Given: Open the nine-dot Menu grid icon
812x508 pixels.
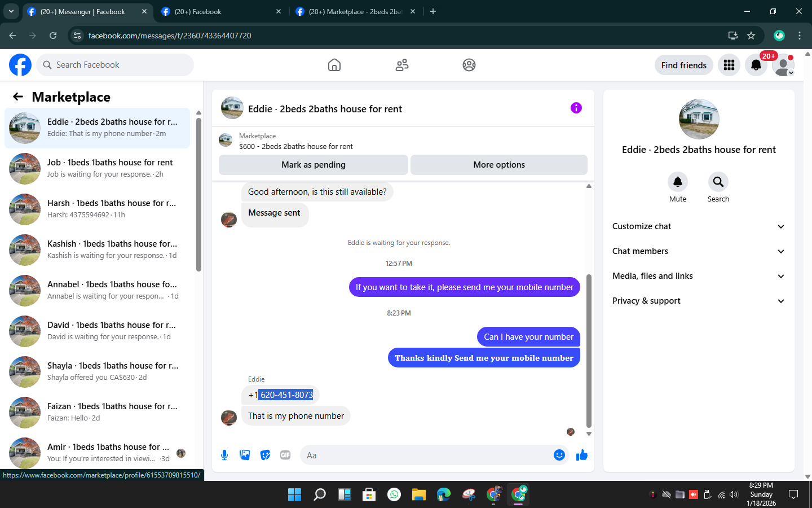Looking at the screenshot, I should (729, 65).
